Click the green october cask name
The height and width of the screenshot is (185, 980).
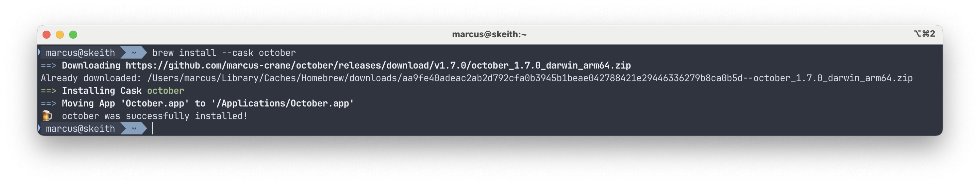(x=166, y=91)
